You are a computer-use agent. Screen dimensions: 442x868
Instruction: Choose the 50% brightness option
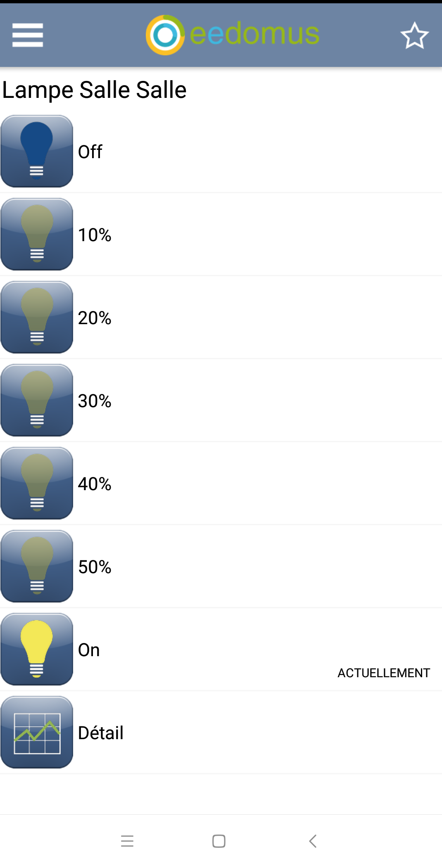221,566
